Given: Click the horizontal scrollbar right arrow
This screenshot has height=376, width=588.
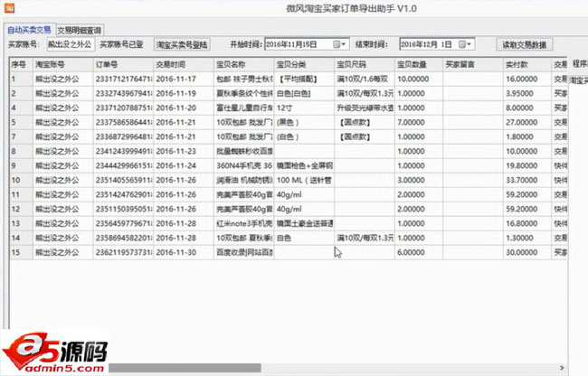Looking at the screenshot, I should click(x=562, y=368).
